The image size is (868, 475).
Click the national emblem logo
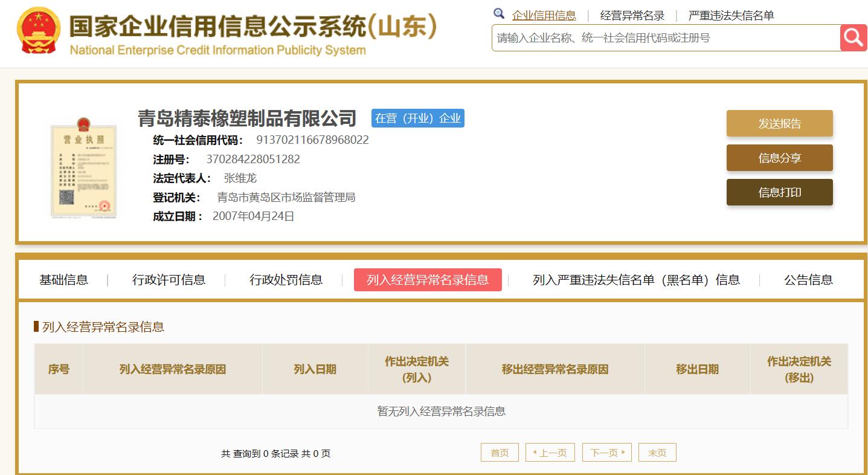(x=39, y=30)
